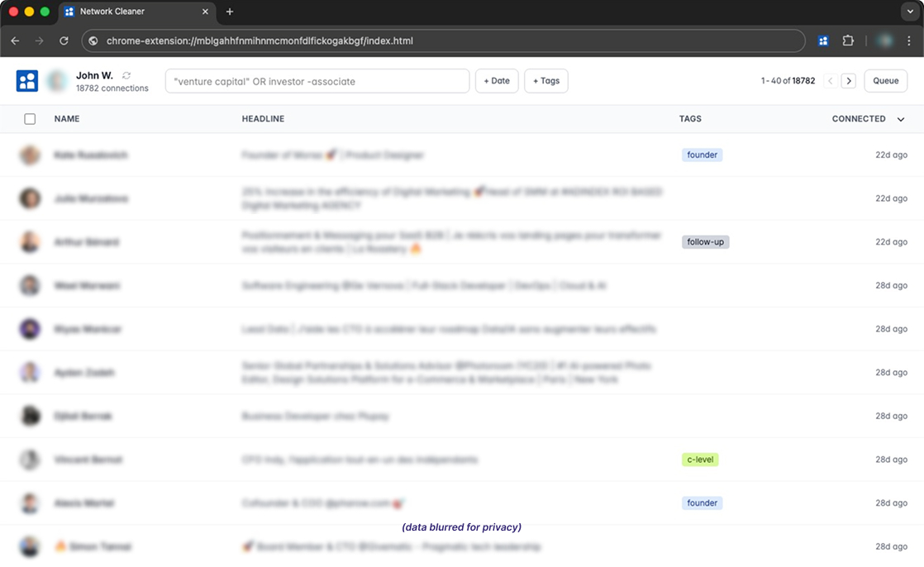
Task: Click the founder tag on the first row
Action: click(x=702, y=155)
